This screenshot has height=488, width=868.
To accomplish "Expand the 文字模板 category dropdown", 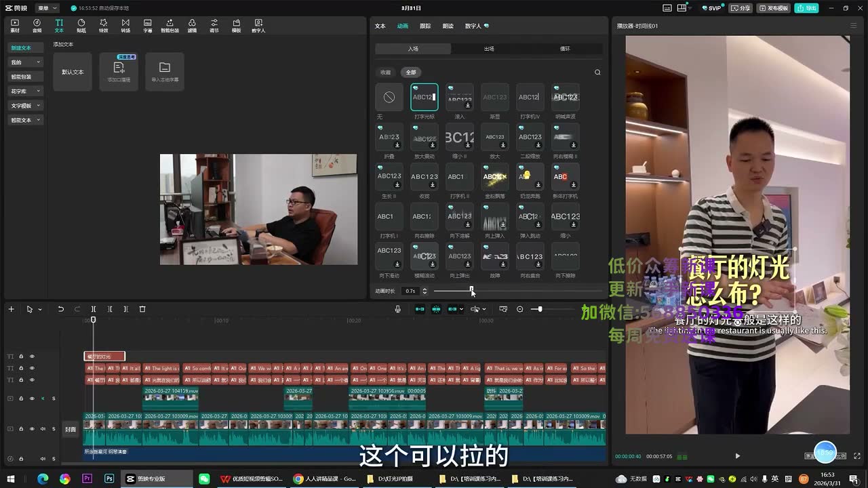I will pos(39,106).
